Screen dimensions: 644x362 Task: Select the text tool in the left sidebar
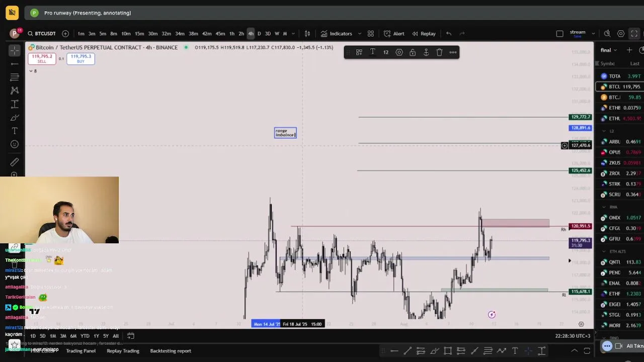click(15, 131)
